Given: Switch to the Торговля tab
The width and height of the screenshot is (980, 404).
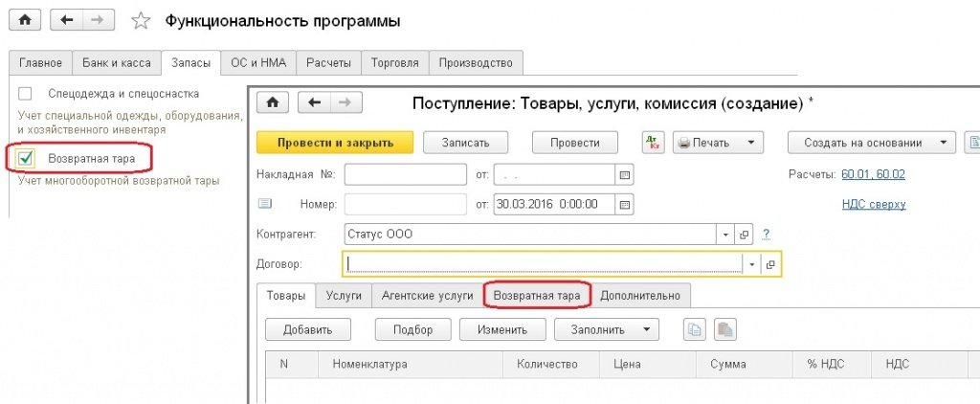Looking at the screenshot, I should (x=394, y=63).
